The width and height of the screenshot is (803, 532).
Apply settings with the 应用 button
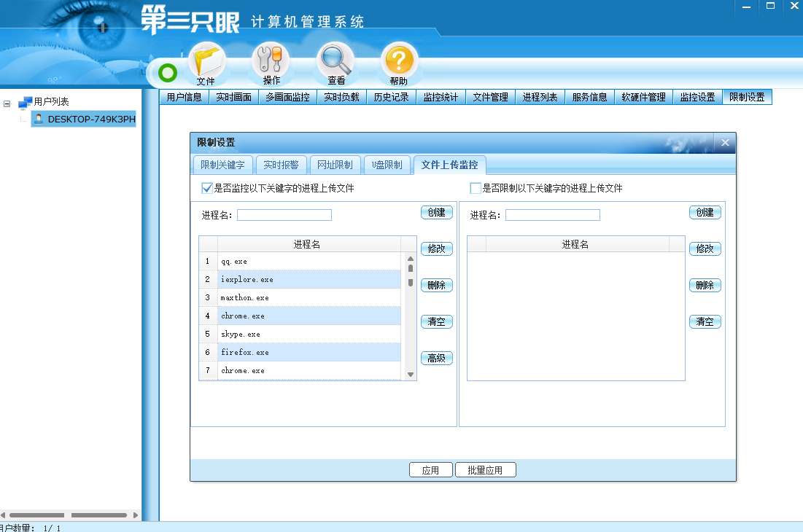[431, 469]
